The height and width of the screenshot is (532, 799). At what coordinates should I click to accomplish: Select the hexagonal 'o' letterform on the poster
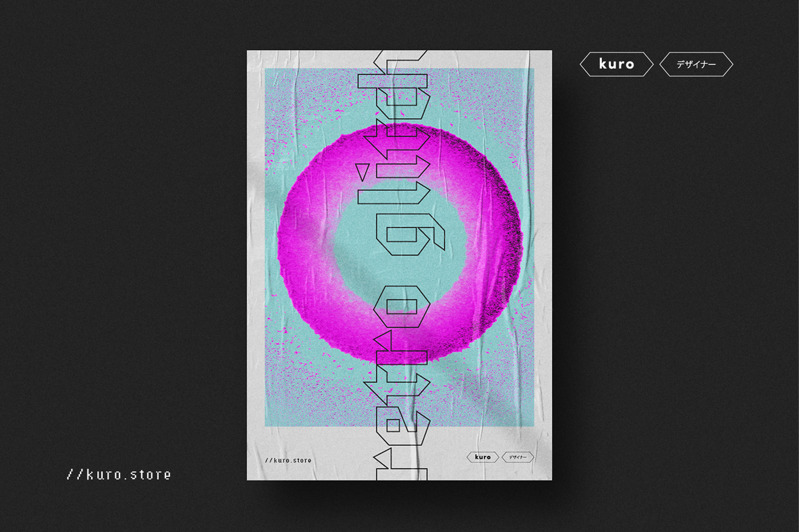[x=401, y=307]
